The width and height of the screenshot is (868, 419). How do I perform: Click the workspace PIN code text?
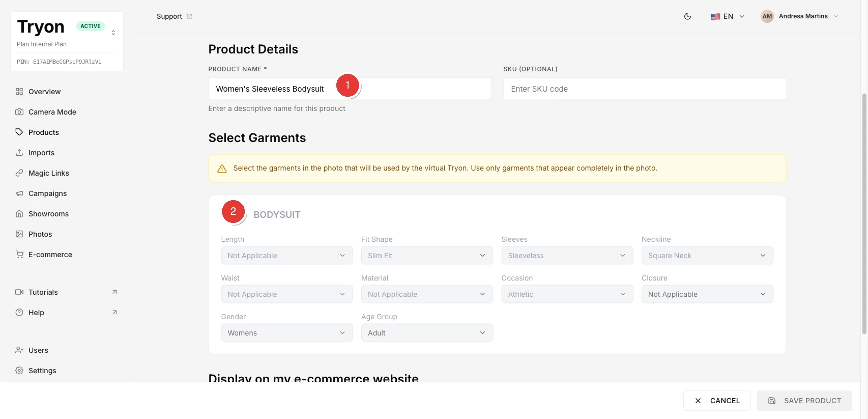coord(59,62)
